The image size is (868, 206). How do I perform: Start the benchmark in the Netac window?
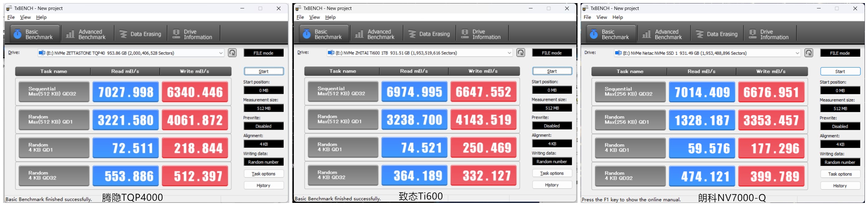pos(840,71)
